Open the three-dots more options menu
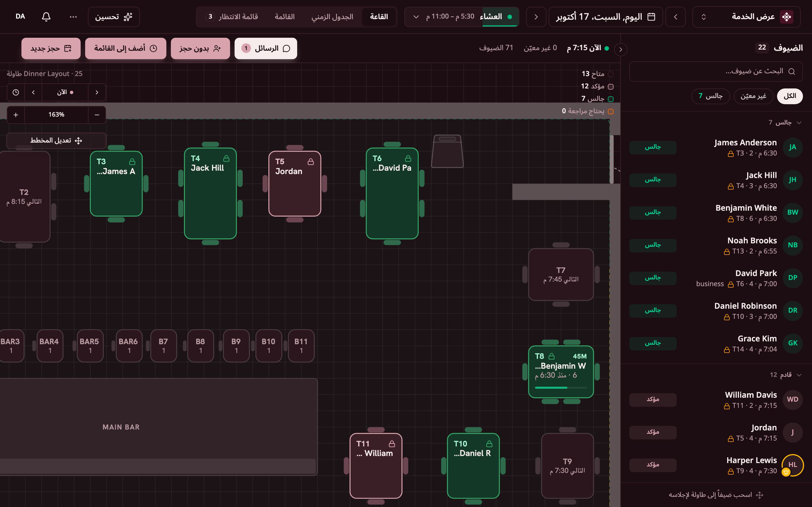 pyautogui.click(x=73, y=16)
